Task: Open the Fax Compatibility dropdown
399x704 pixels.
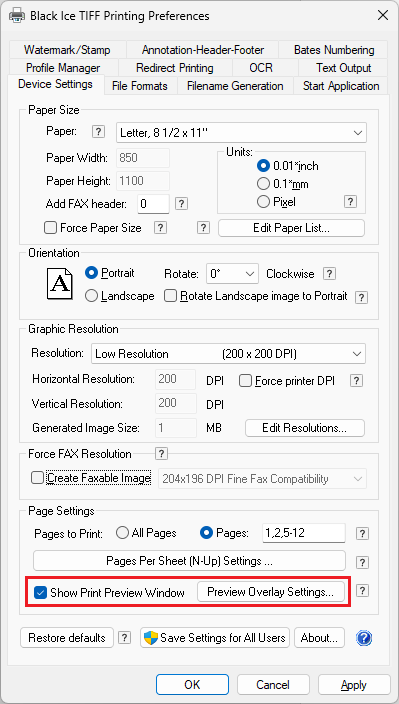Action: [262, 479]
